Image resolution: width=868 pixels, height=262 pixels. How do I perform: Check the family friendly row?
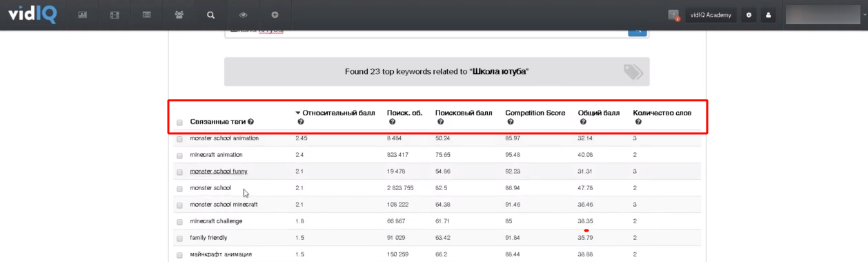pos(179,238)
